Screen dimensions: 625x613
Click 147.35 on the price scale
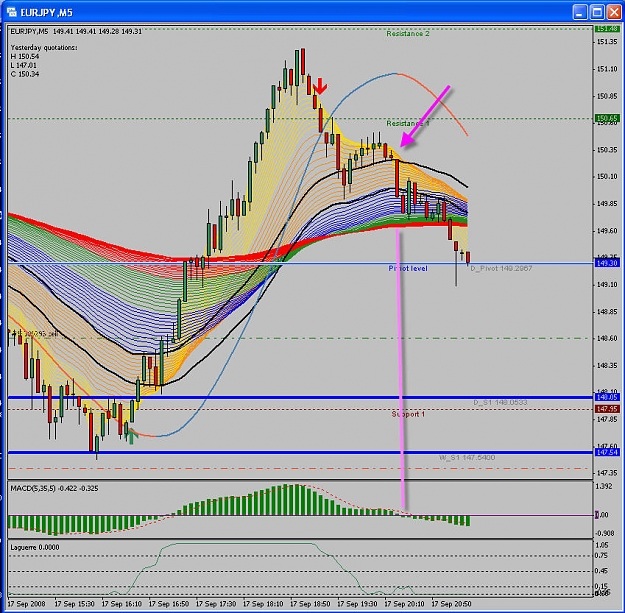[607, 473]
